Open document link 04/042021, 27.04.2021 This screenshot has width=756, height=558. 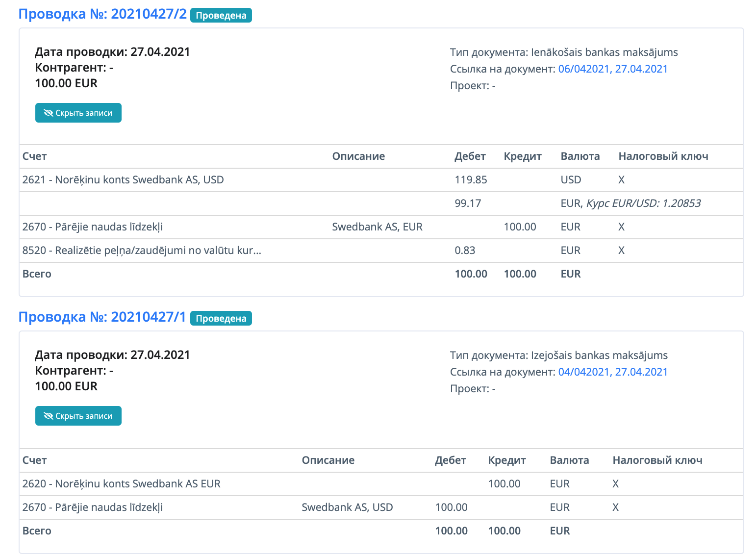[x=613, y=372]
